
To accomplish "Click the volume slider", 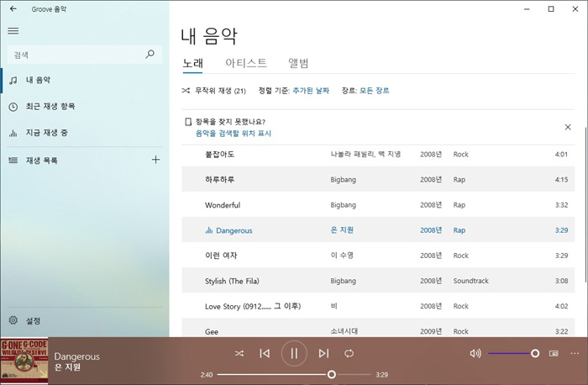I will [512, 354].
